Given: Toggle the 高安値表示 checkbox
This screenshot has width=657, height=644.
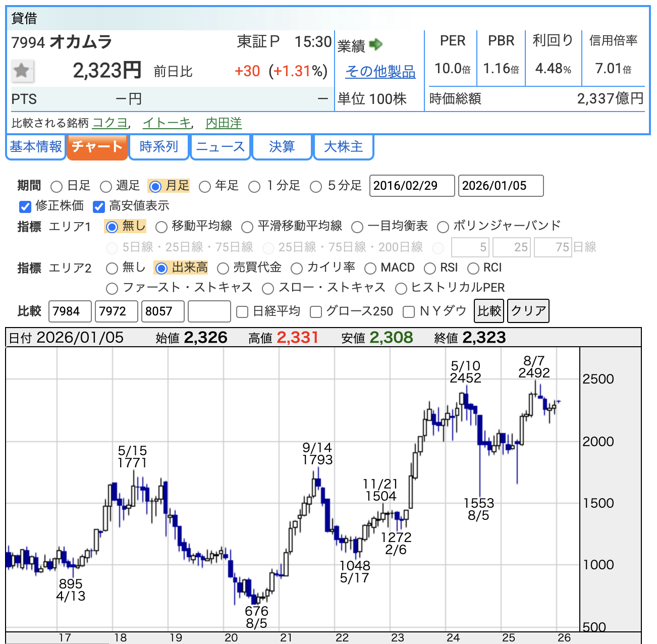Looking at the screenshot, I should [99, 207].
